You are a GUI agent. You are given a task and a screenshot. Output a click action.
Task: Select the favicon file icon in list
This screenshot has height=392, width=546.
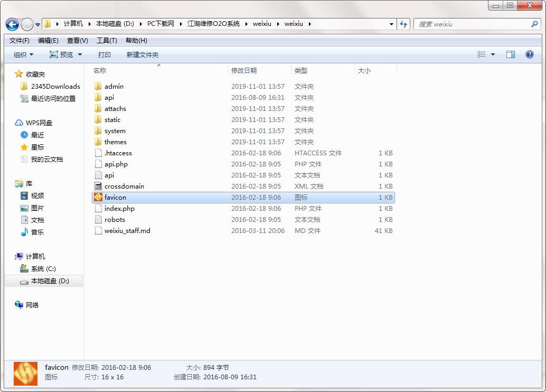tap(98, 197)
